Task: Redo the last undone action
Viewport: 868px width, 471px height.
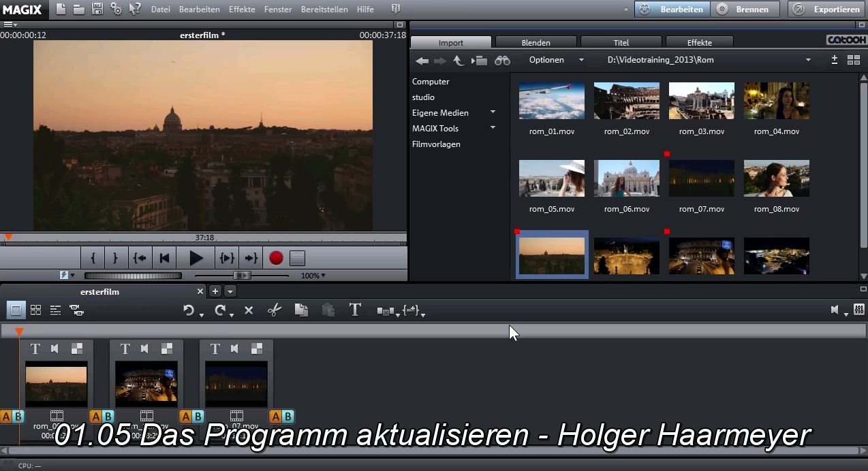Action: point(219,310)
